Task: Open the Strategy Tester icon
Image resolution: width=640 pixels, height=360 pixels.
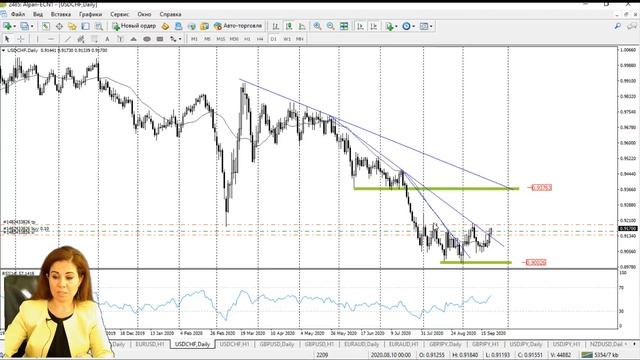Action: pyautogui.click(x=99, y=26)
